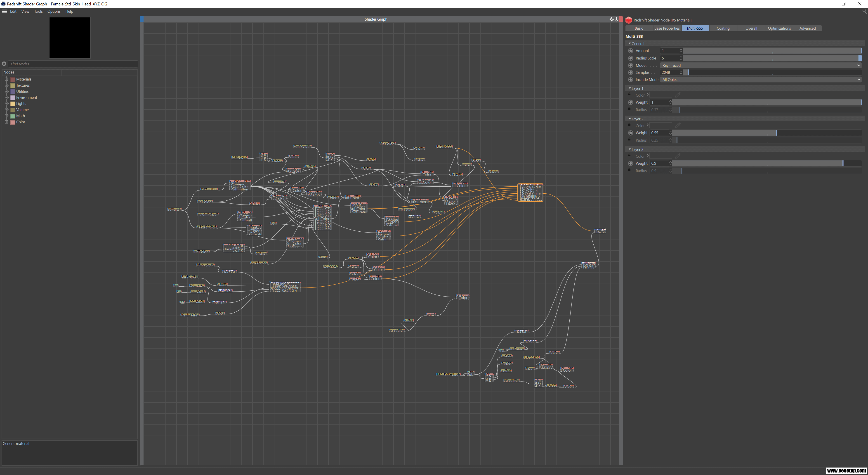
Task: Expand the Materials tree node
Action: [6, 79]
